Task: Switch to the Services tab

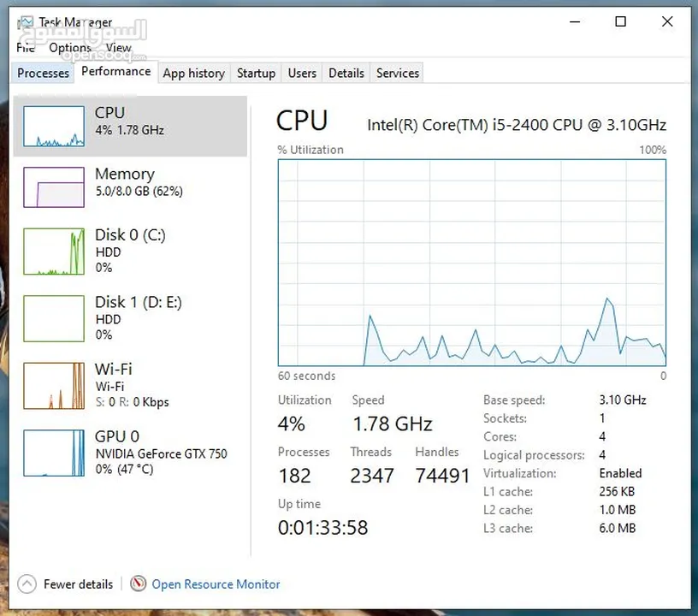Action: pos(398,73)
